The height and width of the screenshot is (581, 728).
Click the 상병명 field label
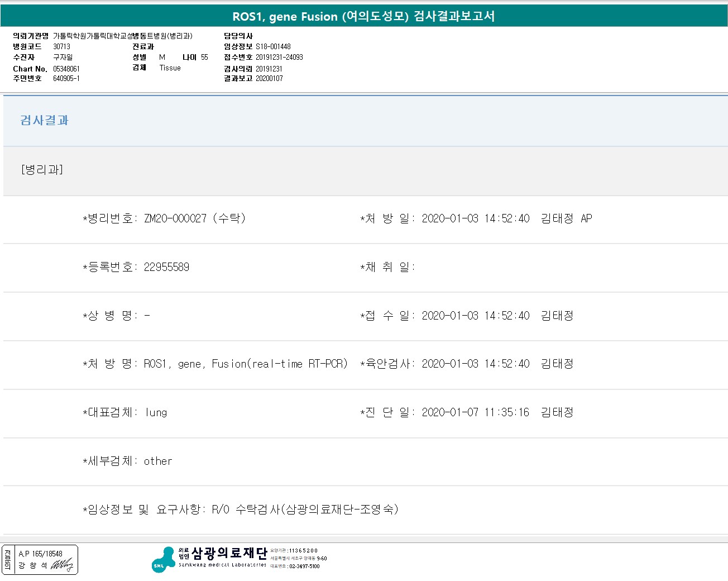109,316
